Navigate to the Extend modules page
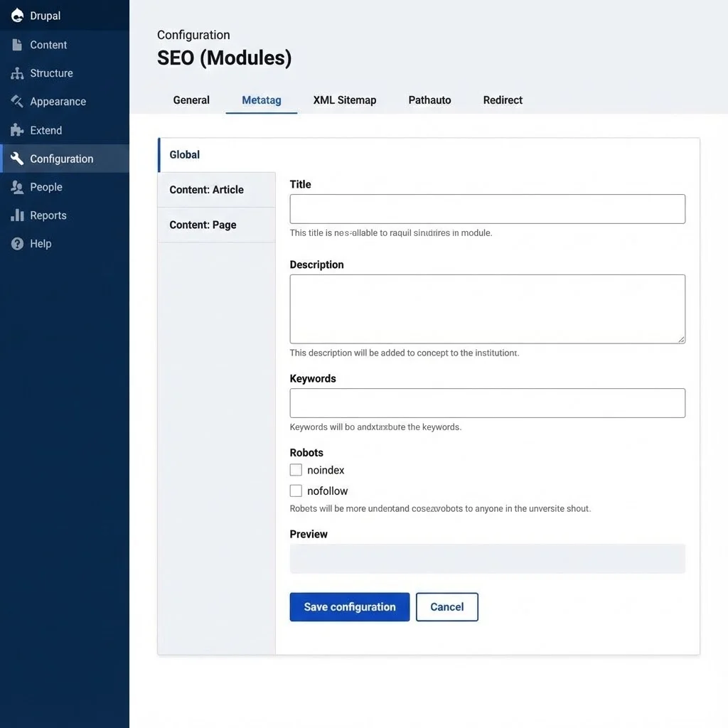 coord(45,129)
